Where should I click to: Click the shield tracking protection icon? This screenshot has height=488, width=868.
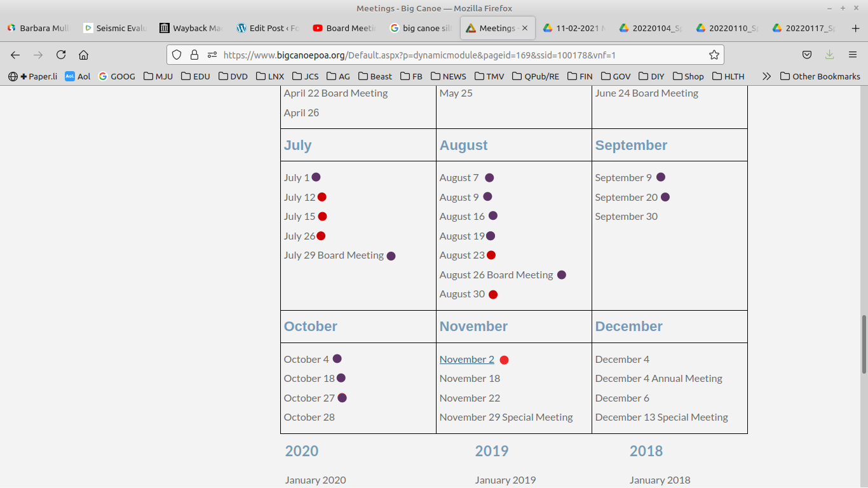[x=177, y=55]
